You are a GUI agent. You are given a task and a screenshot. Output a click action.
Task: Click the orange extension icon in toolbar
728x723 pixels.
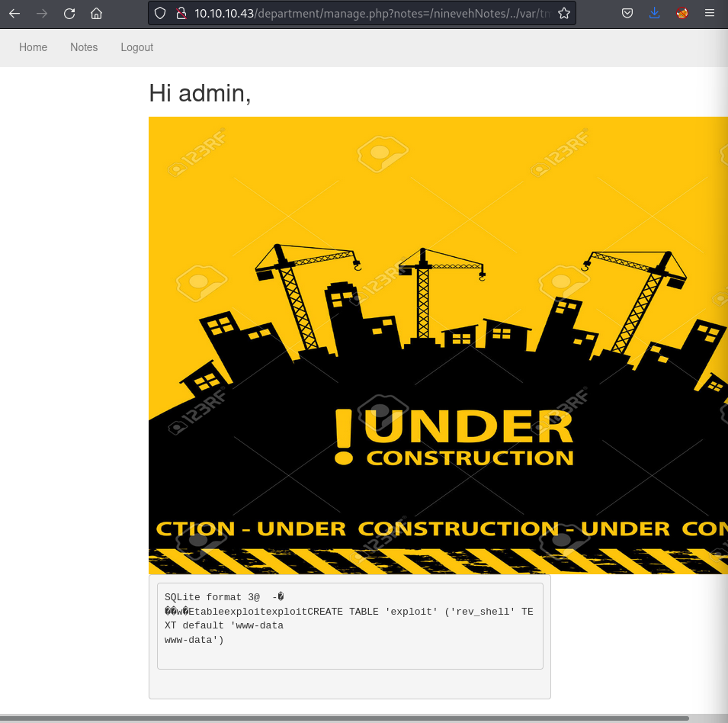coord(682,13)
